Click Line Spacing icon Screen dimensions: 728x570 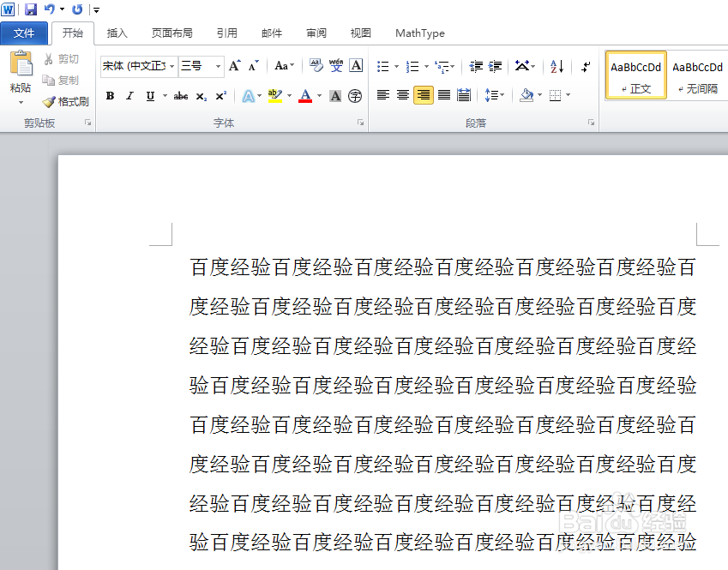491,95
